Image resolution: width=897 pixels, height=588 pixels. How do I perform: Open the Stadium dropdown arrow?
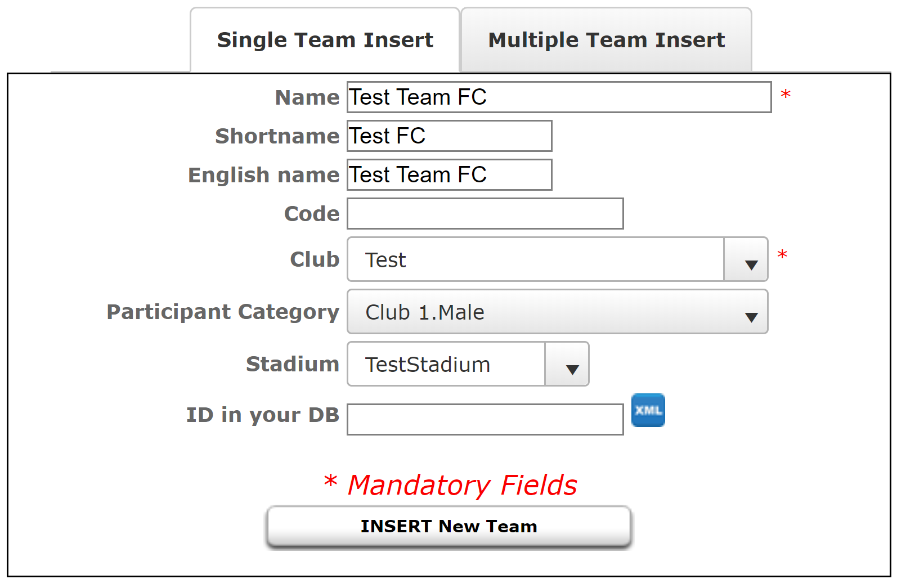567,364
